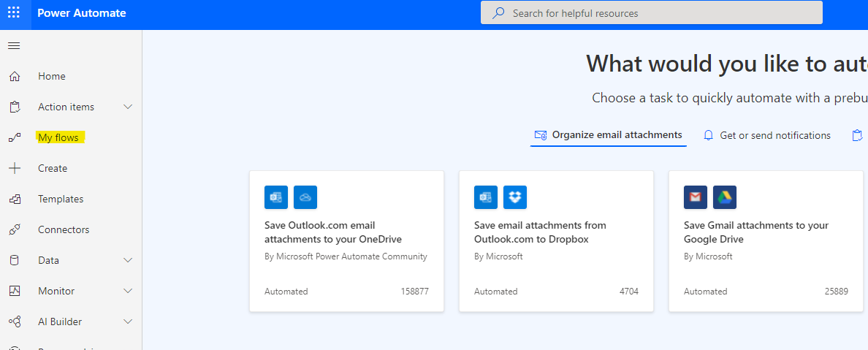Click the OneDrive cloud icon
Viewport: 868px width, 350px height.
(x=305, y=197)
